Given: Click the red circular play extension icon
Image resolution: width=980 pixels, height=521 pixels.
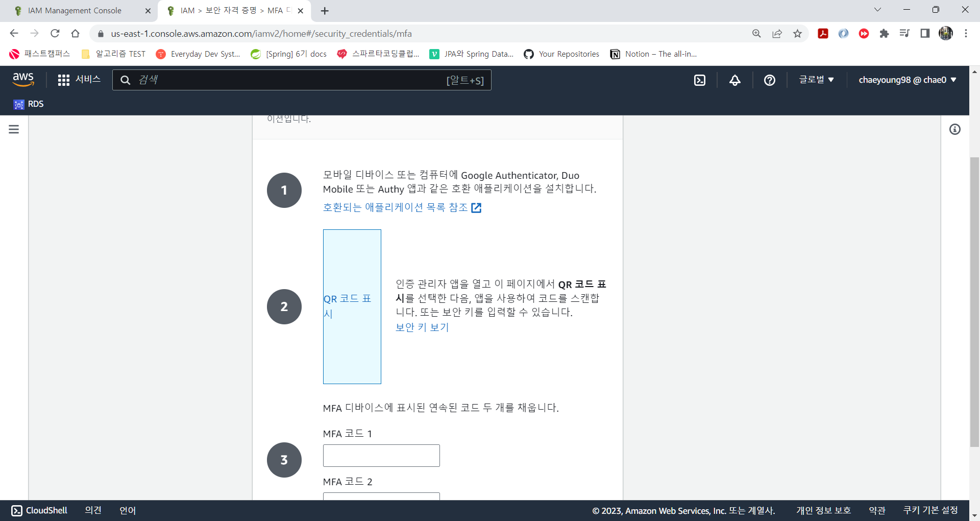Looking at the screenshot, I should pyautogui.click(x=864, y=33).
